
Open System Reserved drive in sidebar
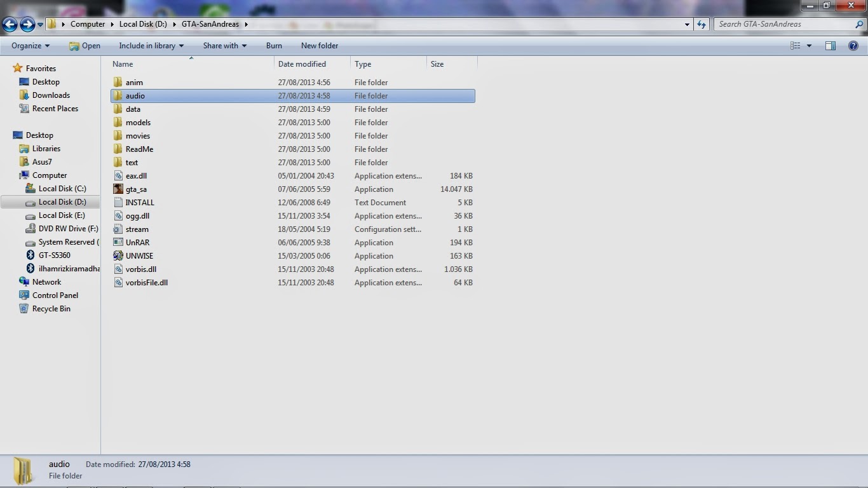coord(69,242)
